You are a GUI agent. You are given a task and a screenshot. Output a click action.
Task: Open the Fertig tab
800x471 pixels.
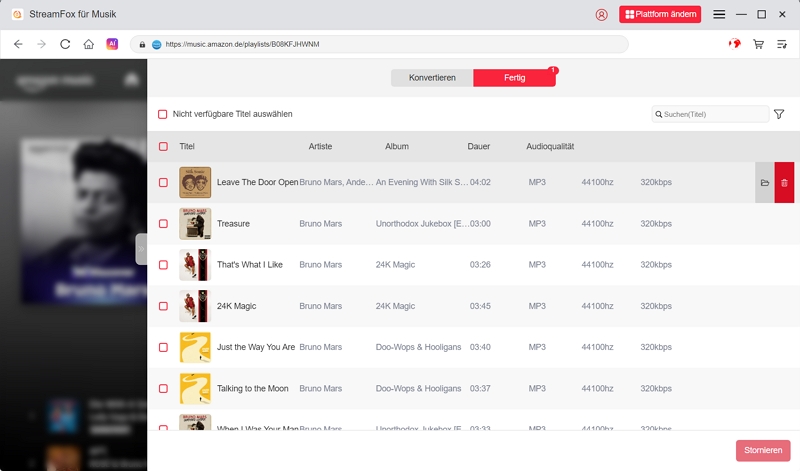point(514,78)
